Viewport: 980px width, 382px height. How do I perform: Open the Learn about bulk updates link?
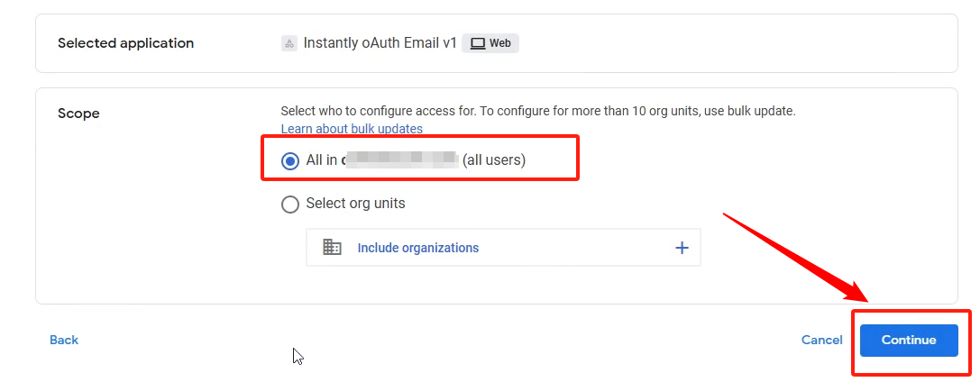(x=352, y=129)
